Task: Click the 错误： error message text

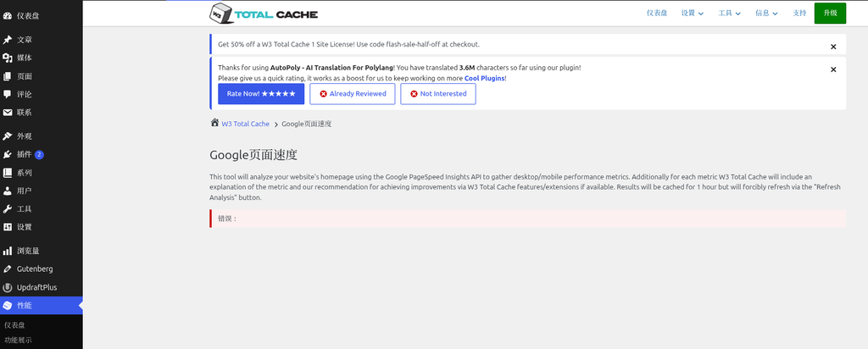Action: (x=227, y=219)
